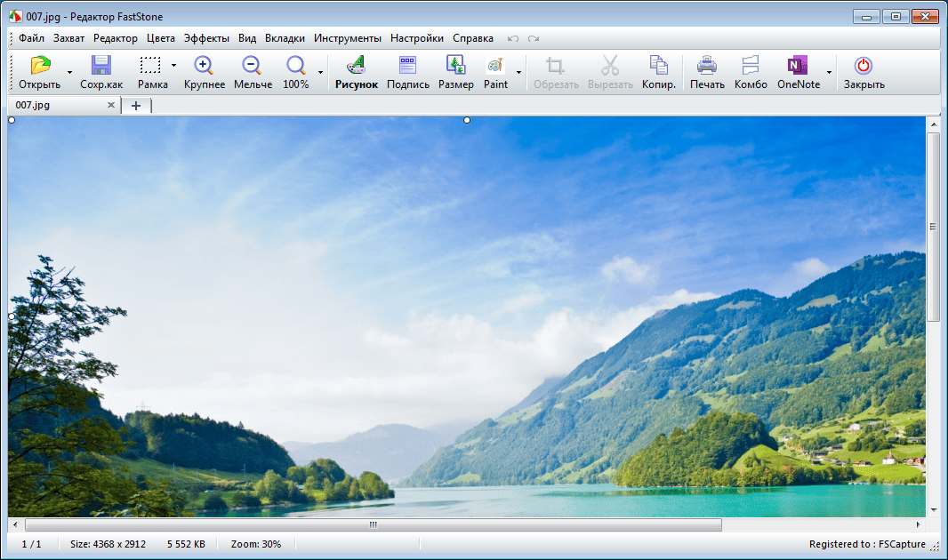Click the Копир. copy icon
The width and height of the screenshot is (948, 560).
pos(658,65)
